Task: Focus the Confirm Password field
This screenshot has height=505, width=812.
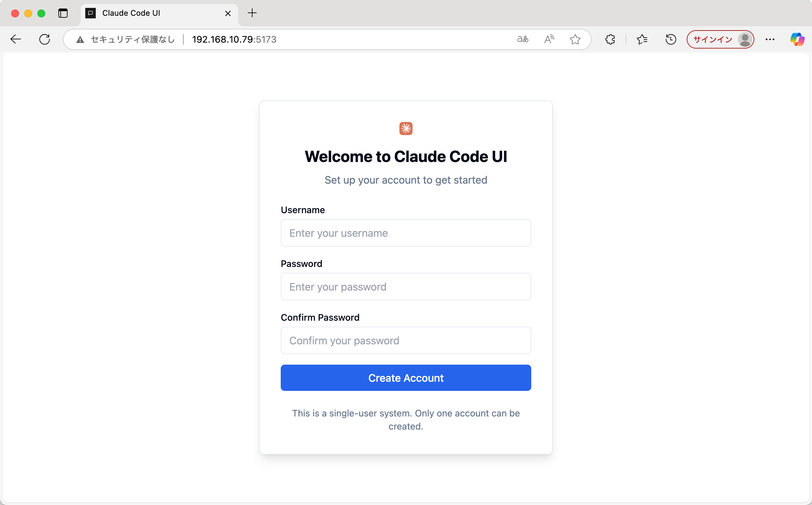Action: coord(406,340)
